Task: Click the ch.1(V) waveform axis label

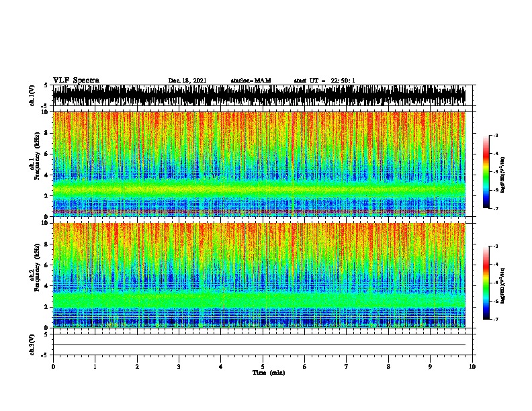Action: (32, 95)
